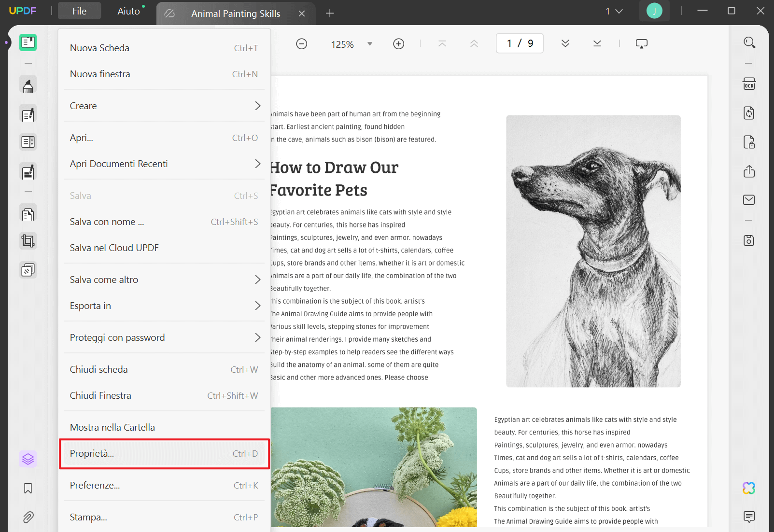Choose Salva con nome from menu

(x=164, y=222)
